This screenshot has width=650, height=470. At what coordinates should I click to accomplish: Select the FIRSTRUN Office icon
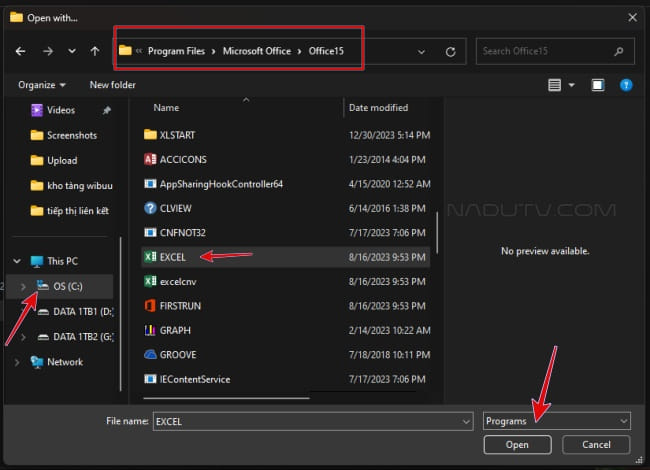150,306
